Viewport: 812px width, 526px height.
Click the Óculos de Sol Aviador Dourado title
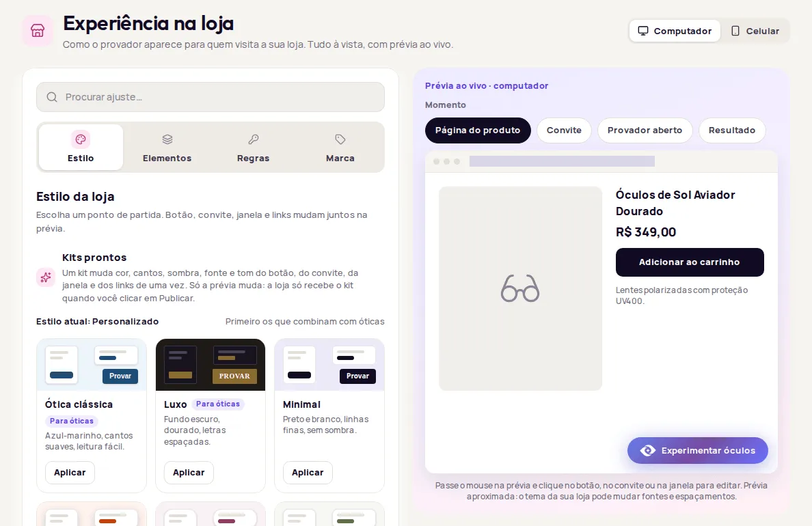point(675,203)
